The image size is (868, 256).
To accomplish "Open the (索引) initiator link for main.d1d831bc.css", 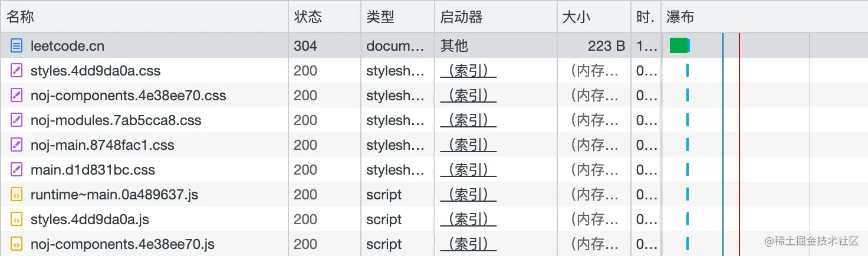I will pos(468,170).
